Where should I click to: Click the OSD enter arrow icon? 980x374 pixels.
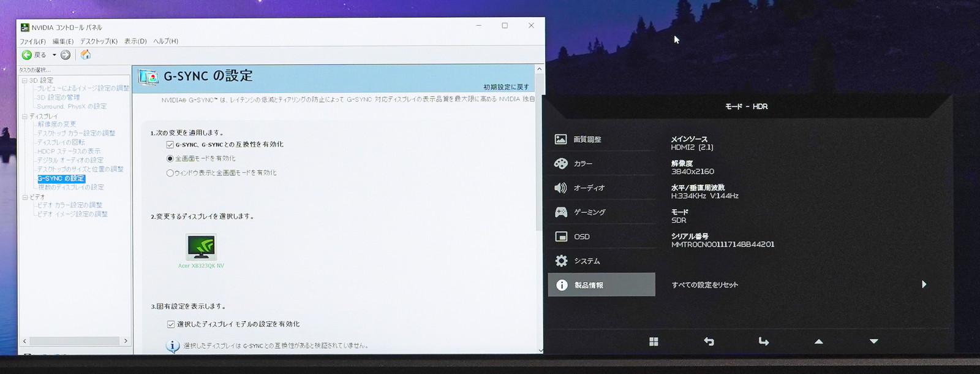[x=764, y=342]
